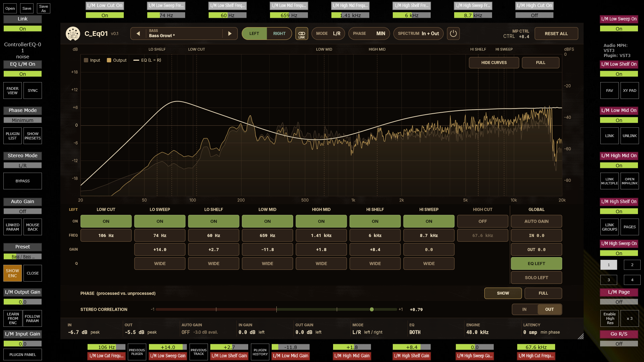Open the PHASE MIN selector
Viewport: 644px width, 362px height.
click(x=369, y=34)
